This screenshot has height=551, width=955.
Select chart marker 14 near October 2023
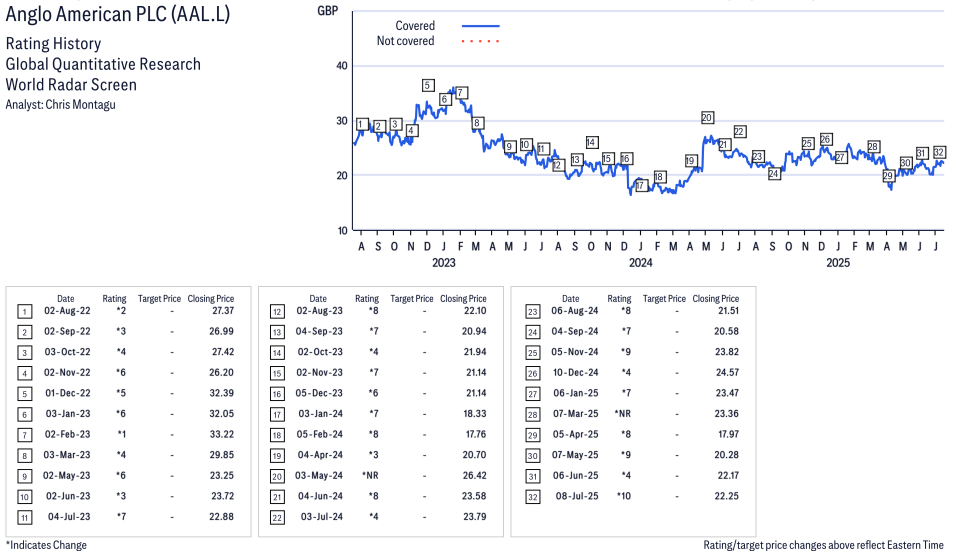[x=591, y=142]
